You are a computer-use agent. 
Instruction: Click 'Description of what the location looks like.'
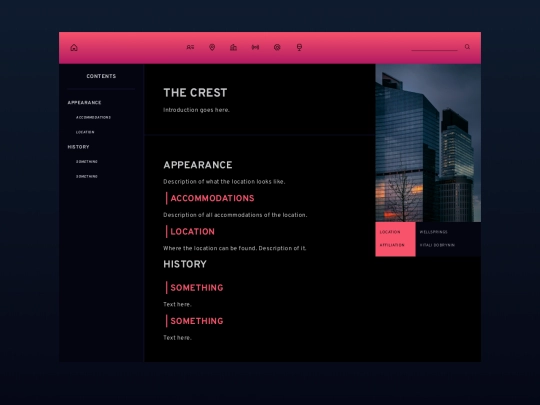pyautogui.click(x=224, y=181)
